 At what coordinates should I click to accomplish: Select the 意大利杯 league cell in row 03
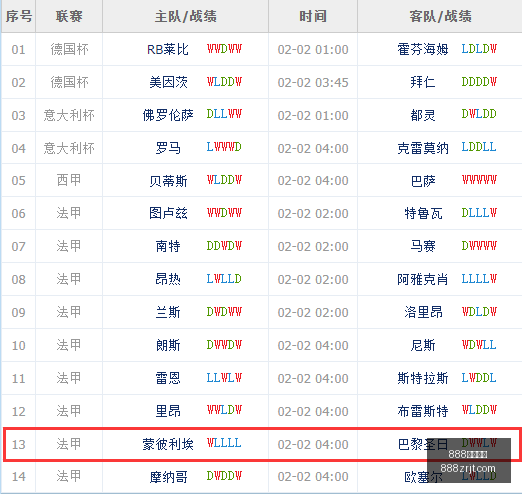pos(69,115)
